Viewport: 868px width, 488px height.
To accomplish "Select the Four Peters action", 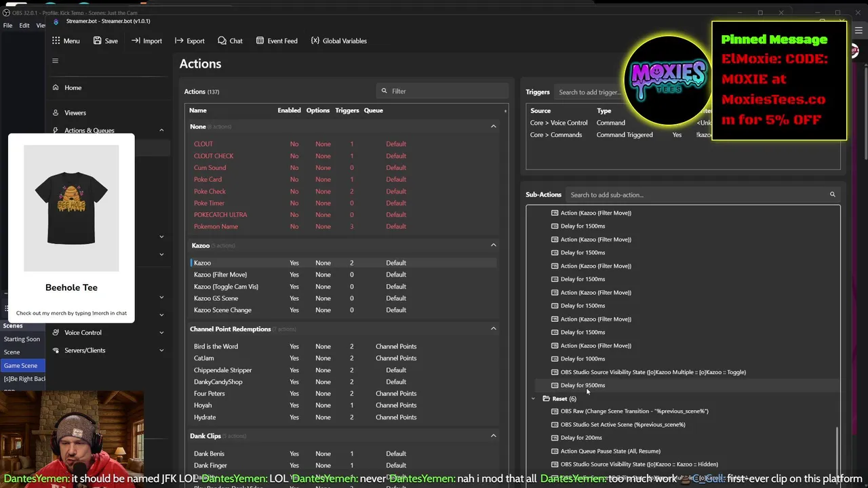I will coord(342,394).
